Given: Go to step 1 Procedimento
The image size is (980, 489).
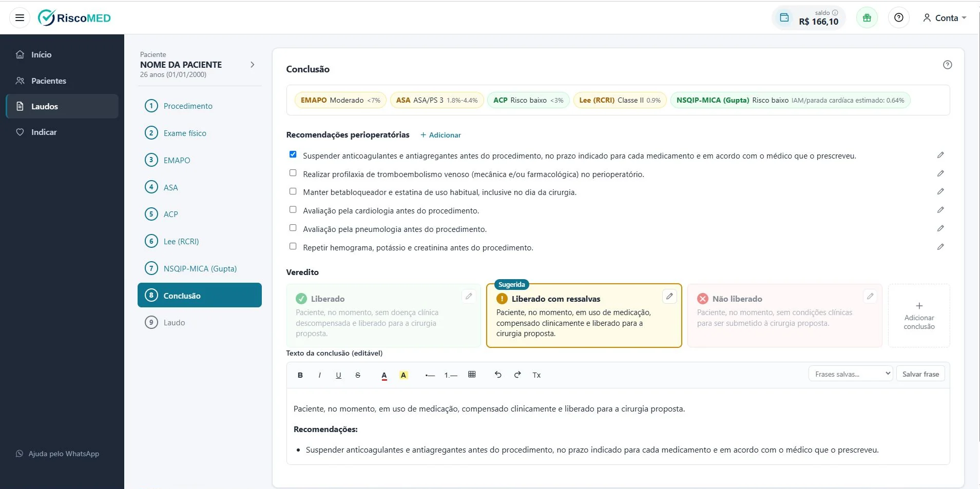Looking at the screenshot, I should click(200, 106).
